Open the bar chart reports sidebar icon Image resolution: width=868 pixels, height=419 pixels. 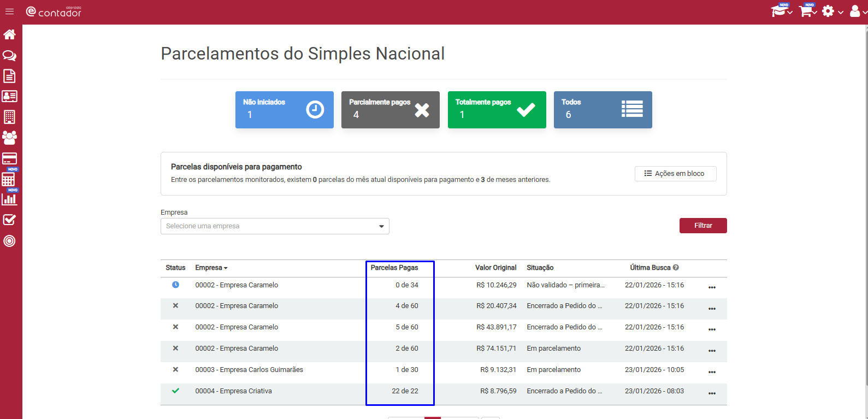tap(9, 199)
